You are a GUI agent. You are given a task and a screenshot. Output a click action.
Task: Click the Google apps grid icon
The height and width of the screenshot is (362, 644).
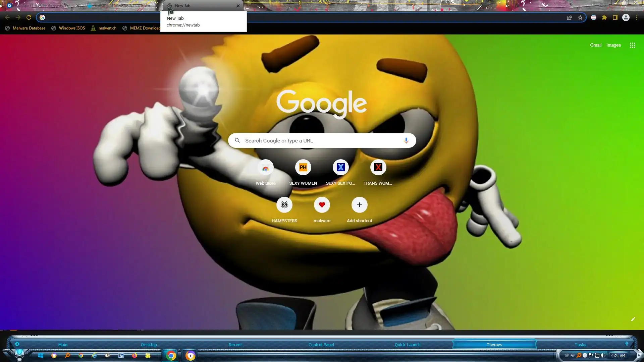632,45
